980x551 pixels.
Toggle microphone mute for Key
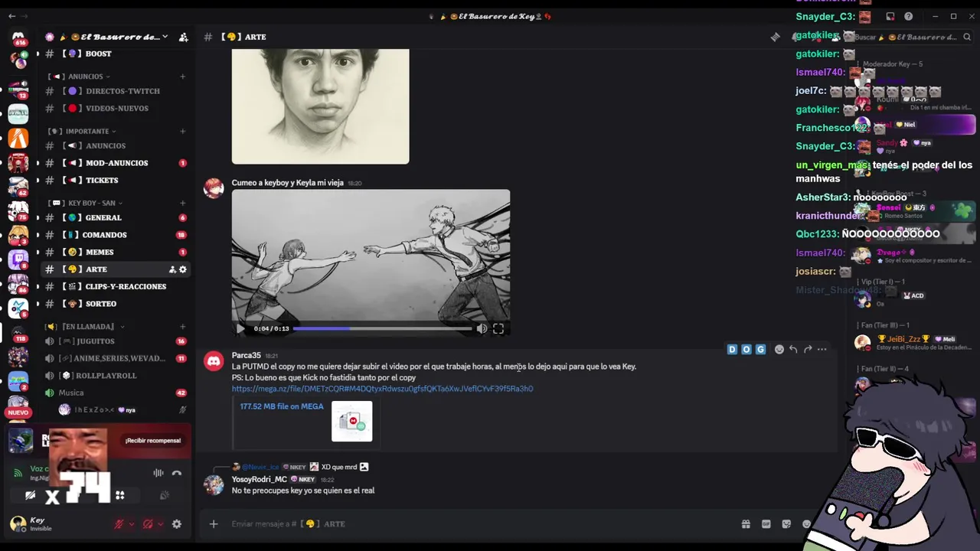119,524
